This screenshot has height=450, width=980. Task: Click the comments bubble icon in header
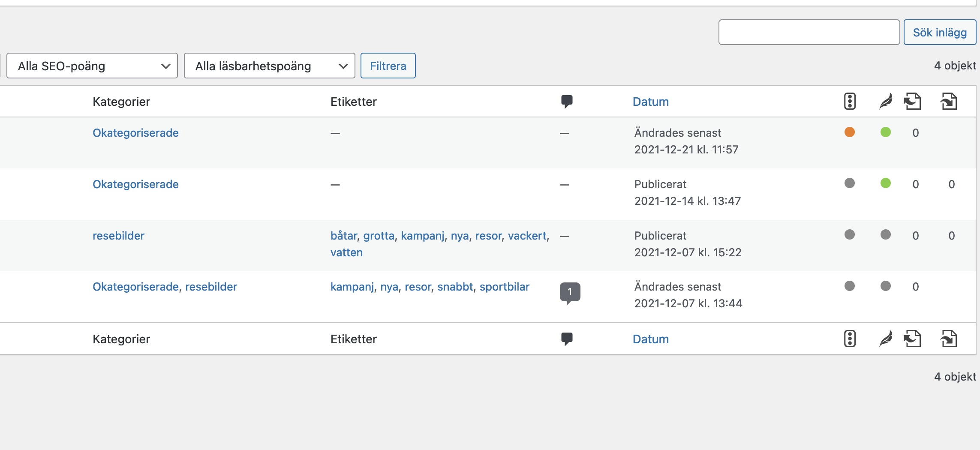pyautogui.click(x=567, y=101)
